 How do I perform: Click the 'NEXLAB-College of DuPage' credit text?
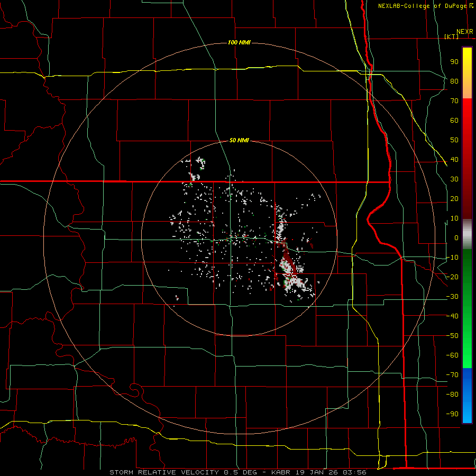pyautogui.click(x=423, y=6)
